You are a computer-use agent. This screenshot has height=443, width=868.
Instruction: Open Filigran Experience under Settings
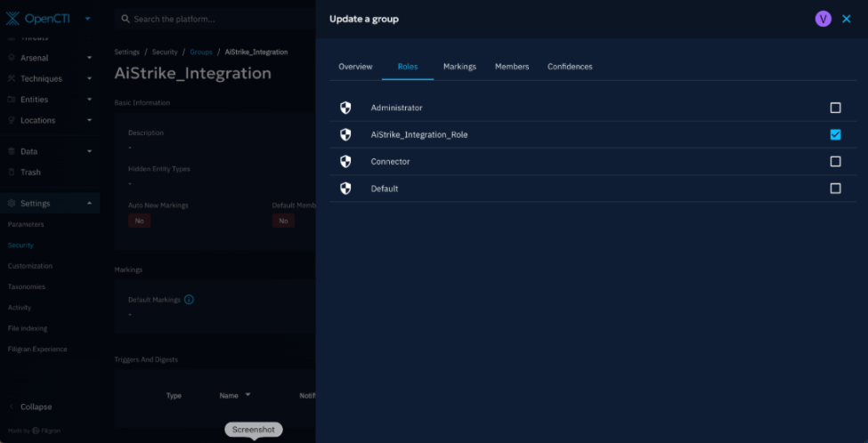point(37,349)
